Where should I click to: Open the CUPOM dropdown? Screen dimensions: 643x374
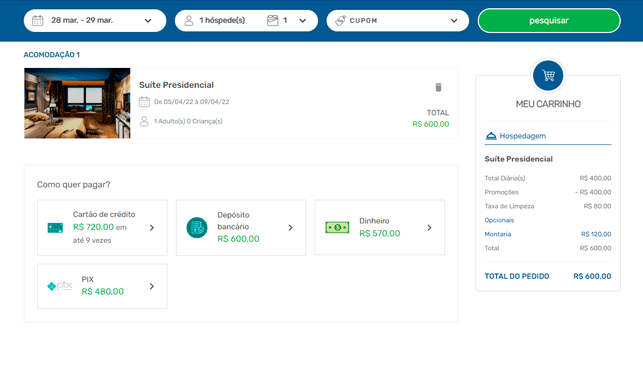(454, 21)
